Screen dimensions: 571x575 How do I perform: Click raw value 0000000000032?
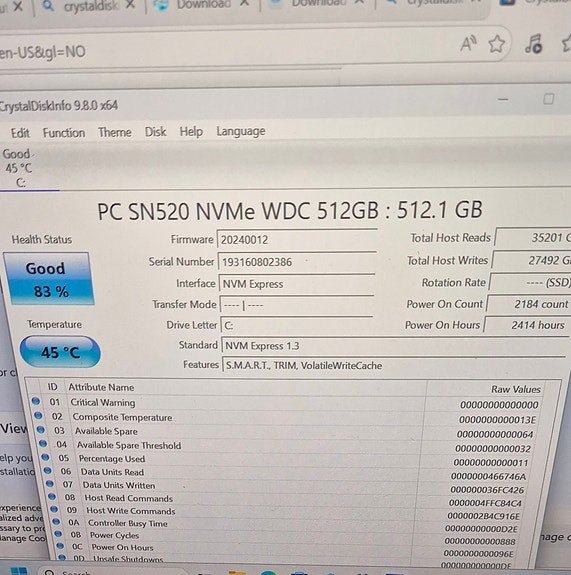tap(493, 449)
